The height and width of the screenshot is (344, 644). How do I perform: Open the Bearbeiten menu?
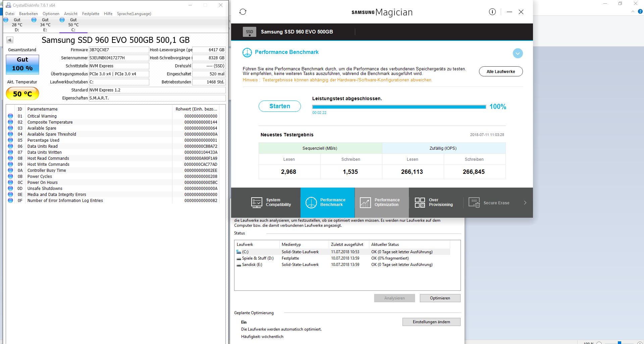(29, 14)
